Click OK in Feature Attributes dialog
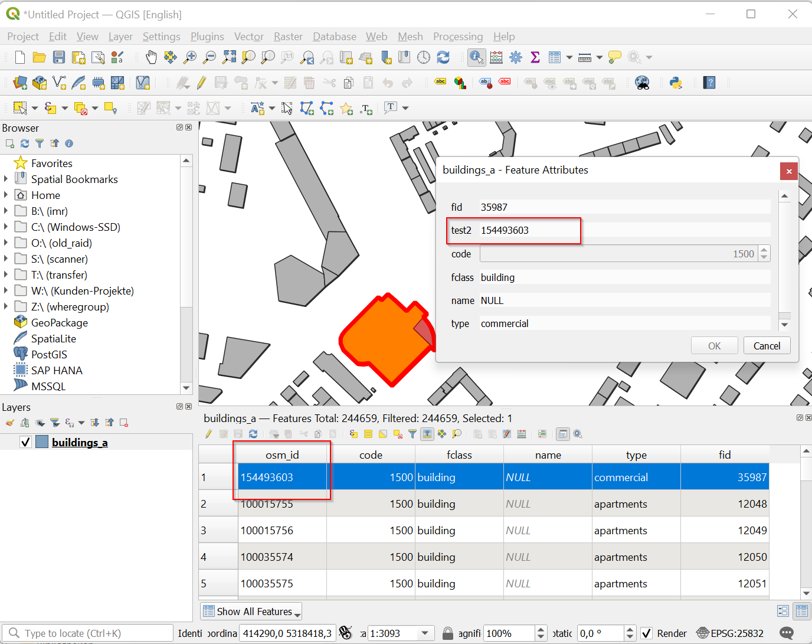The image size is (812, 644). click(x=715, y=346)
